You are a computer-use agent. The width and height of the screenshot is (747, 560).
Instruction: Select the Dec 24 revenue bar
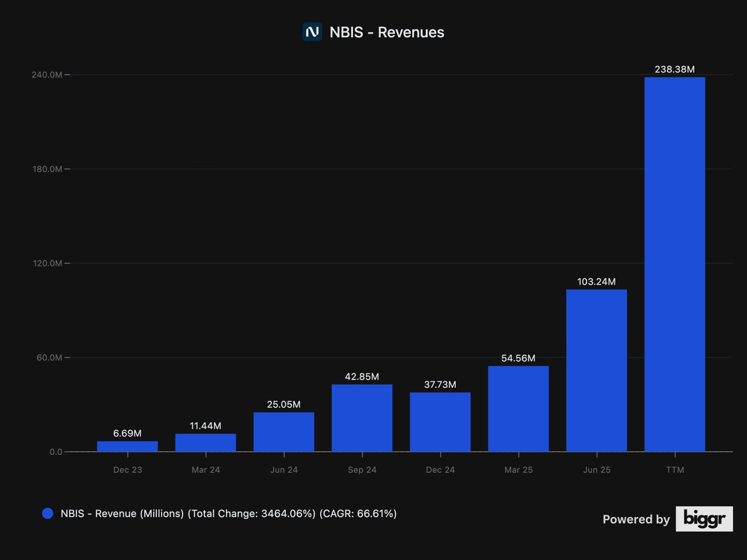click(440, 422)
